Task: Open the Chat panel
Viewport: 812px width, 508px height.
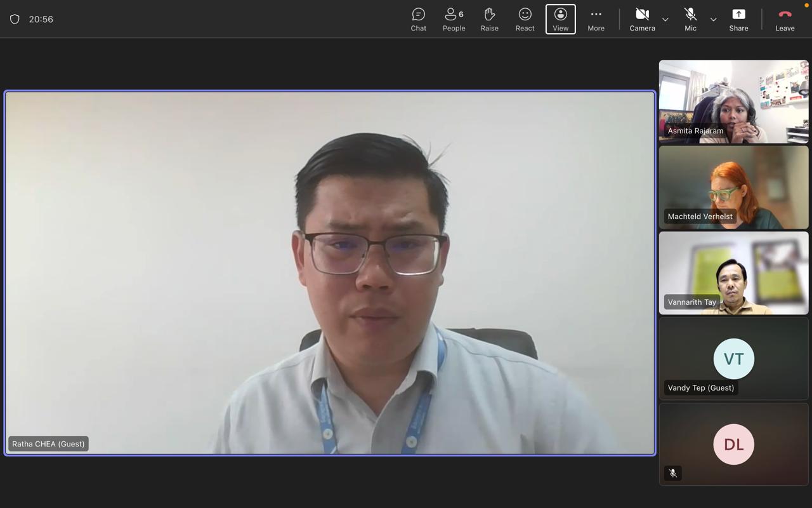Action: (418, 19)
